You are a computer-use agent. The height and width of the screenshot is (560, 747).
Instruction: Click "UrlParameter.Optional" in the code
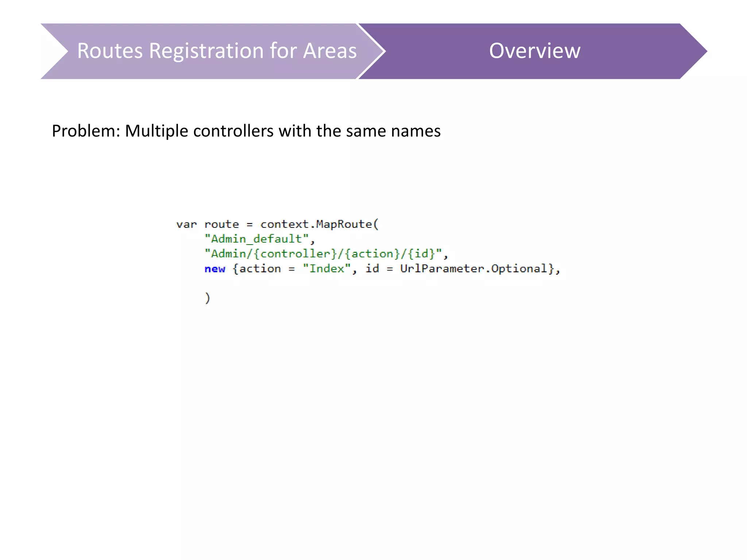(x=473, y=269)
